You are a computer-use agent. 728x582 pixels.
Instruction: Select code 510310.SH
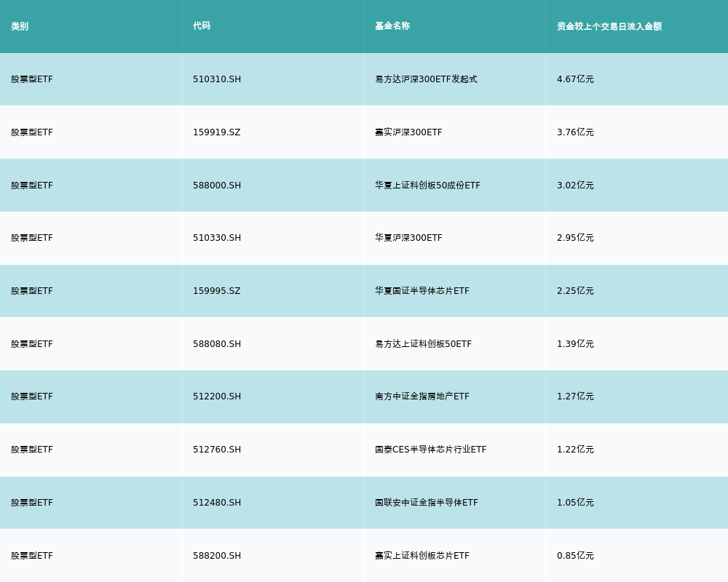click(x=217, y=79)
